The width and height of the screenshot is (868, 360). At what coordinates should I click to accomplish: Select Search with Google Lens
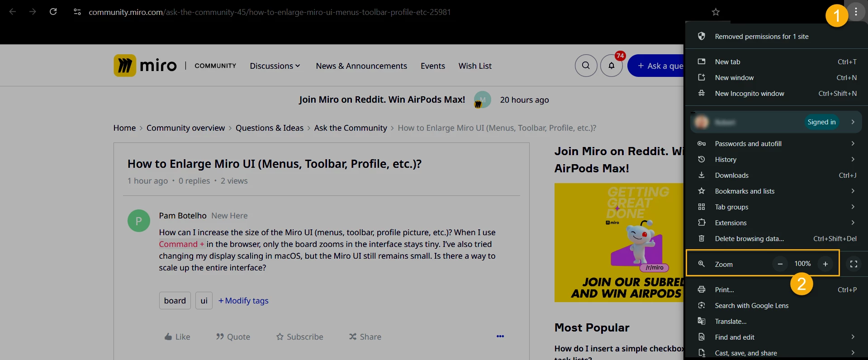(776, 305)
